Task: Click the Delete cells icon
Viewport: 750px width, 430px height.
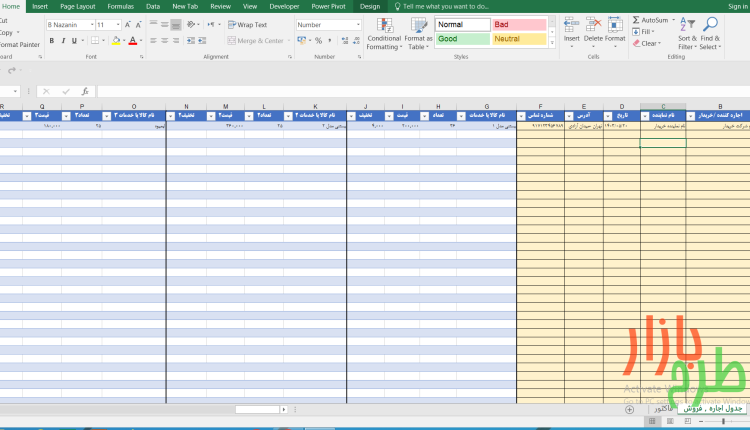Action: [x=593, y=25]
